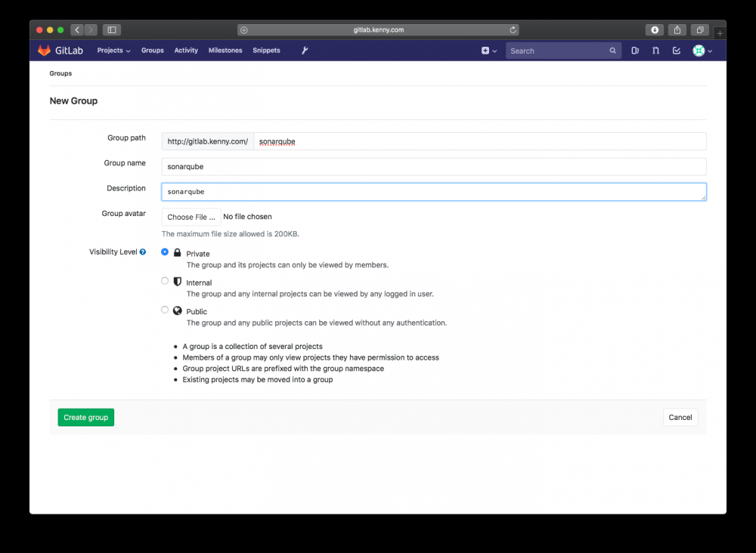
Task: Click the Create group button
Action: (x=86, y=418)
